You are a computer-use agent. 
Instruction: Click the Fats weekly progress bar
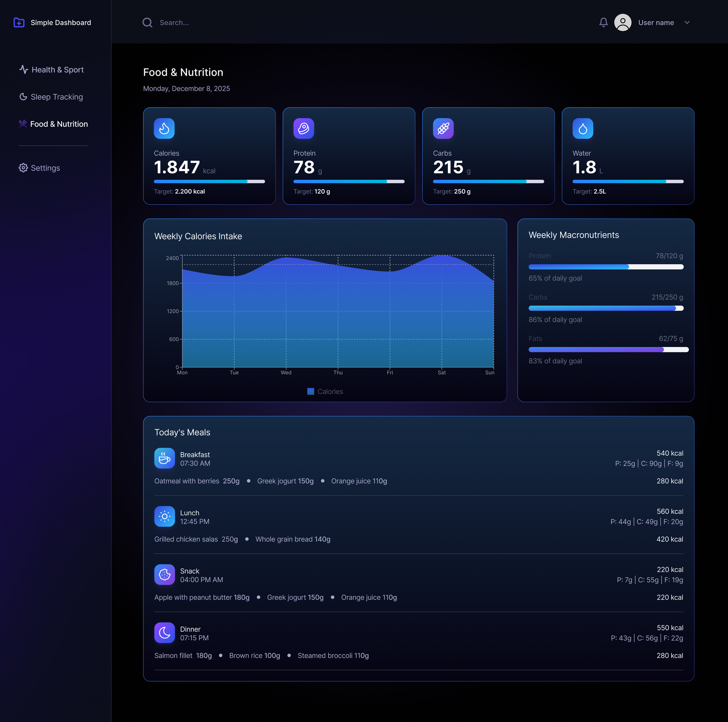click(608, 350)
